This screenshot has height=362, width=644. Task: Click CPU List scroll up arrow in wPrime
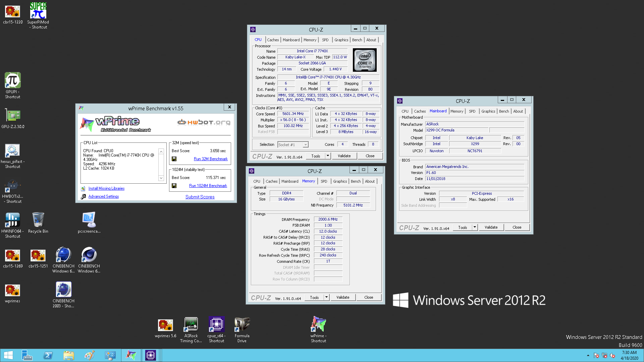click(161, 152)
